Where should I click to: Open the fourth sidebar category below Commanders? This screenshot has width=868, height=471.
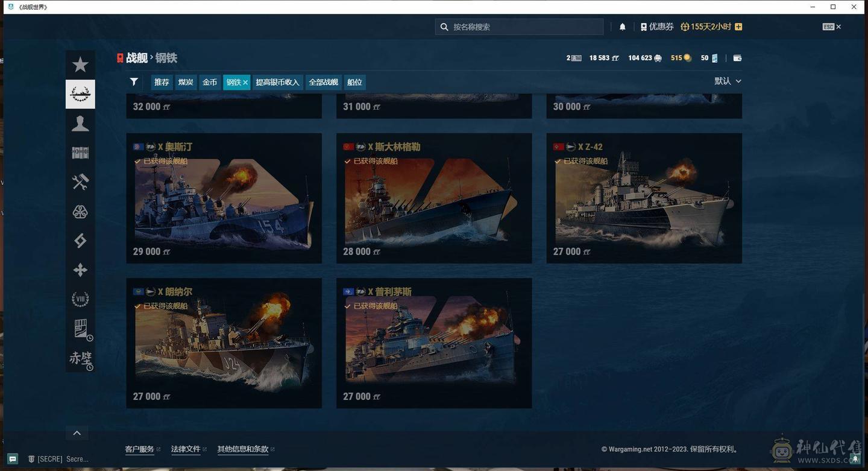[x=80, y=153]
